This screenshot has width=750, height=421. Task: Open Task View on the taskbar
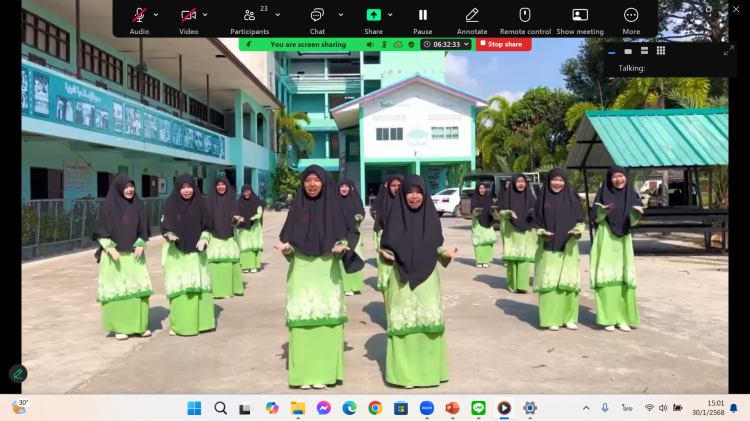coord(245,408)
